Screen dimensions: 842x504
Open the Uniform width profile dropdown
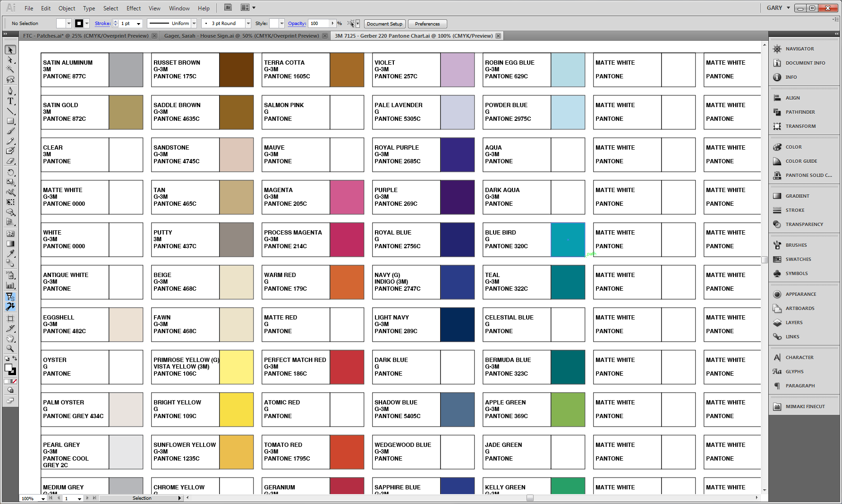click(194, 24)
